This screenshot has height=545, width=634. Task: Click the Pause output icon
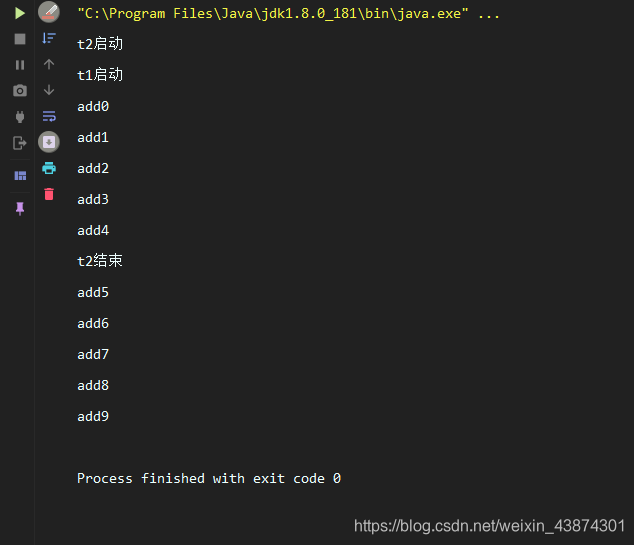pyautogui.click(x=20, y=65)
